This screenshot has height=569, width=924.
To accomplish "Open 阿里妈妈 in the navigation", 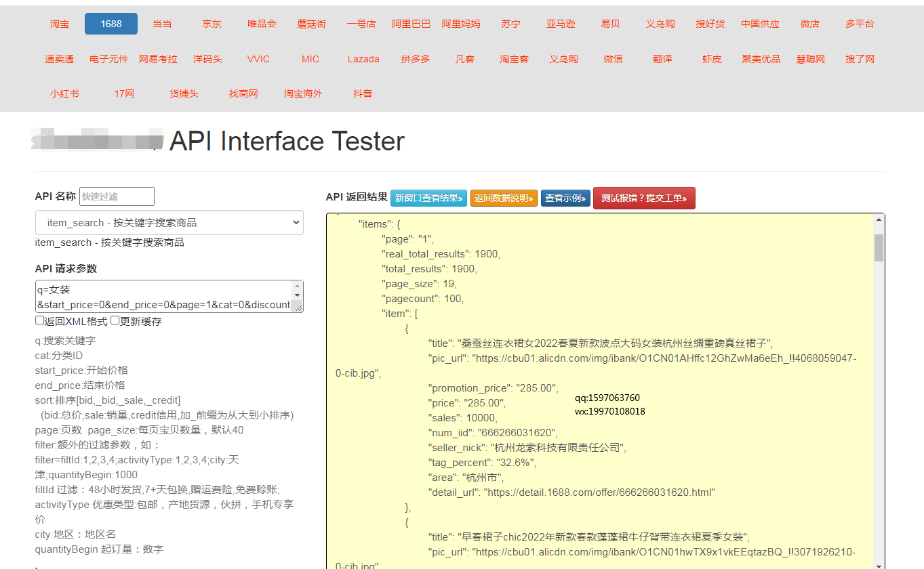I will tap(461, 24).
